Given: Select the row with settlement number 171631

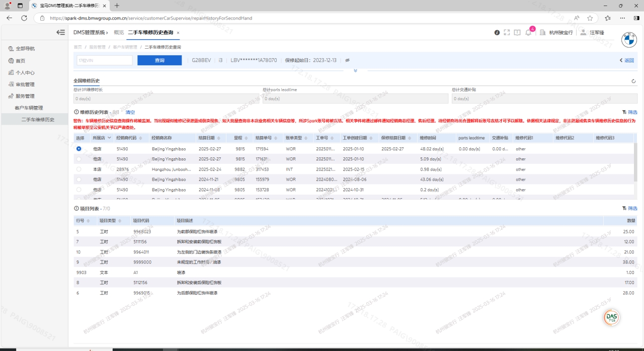Looking at the screenshot, I should click(x=79, y=159).
